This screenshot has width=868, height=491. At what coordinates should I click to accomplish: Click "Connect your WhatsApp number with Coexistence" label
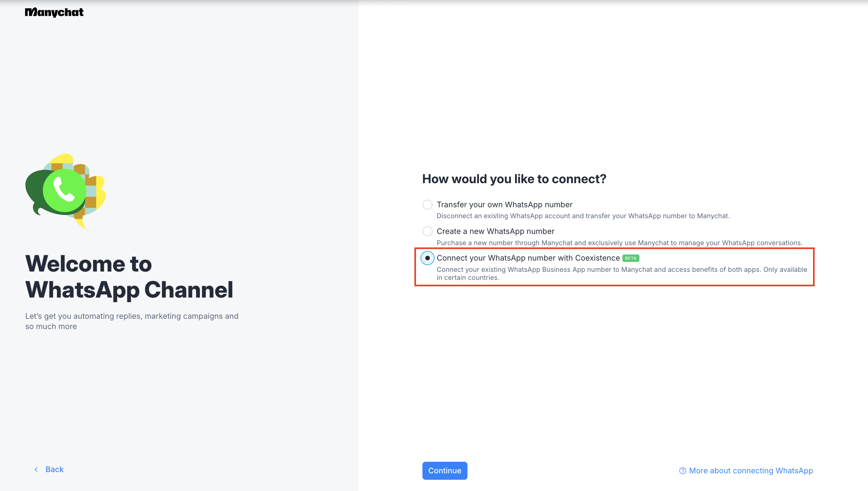click(528, 258)
